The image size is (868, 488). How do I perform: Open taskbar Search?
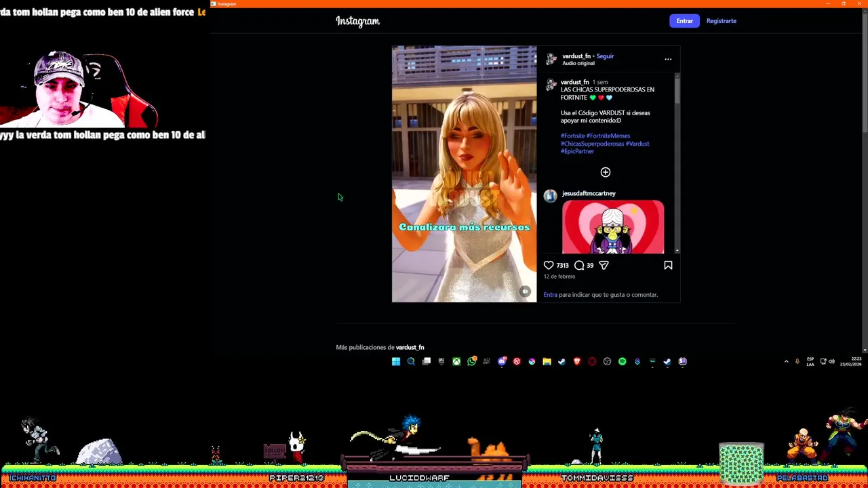[x=411, y=361]
